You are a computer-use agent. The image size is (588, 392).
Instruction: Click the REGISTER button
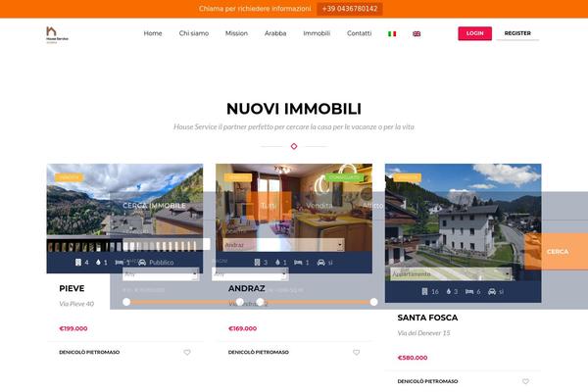point(517,33)
